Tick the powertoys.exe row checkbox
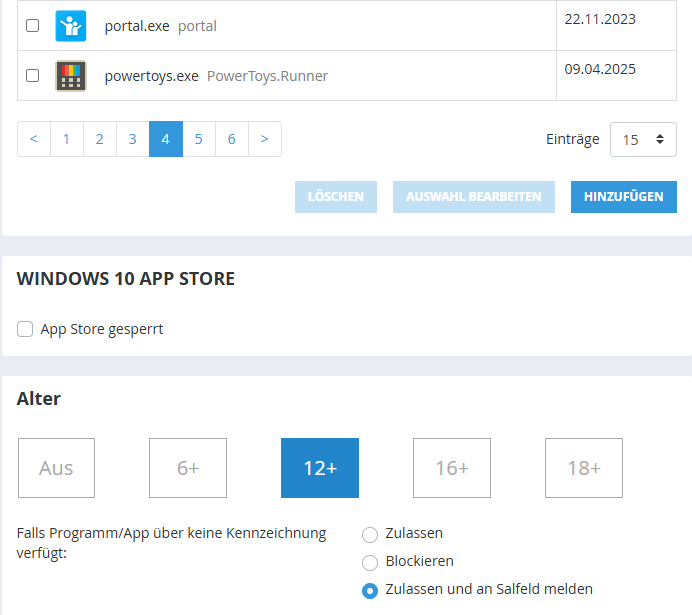The image size is (692, 615). 33,76
